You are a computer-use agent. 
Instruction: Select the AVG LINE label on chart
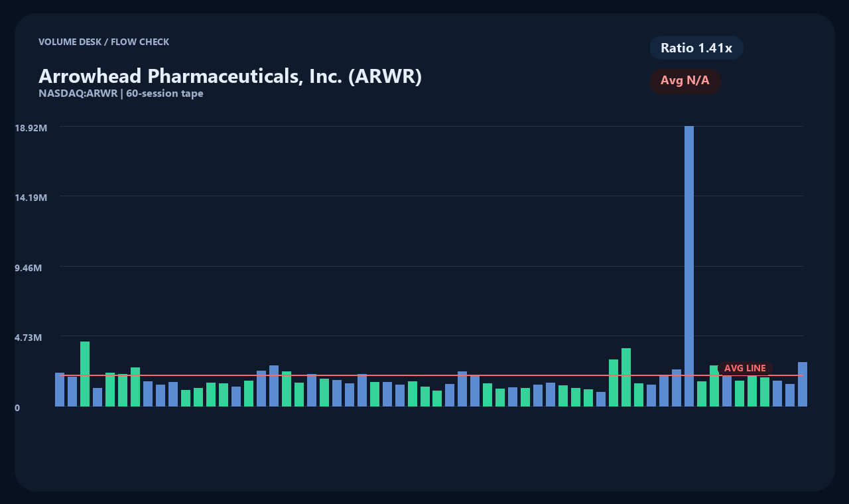(x=745, y=368)
